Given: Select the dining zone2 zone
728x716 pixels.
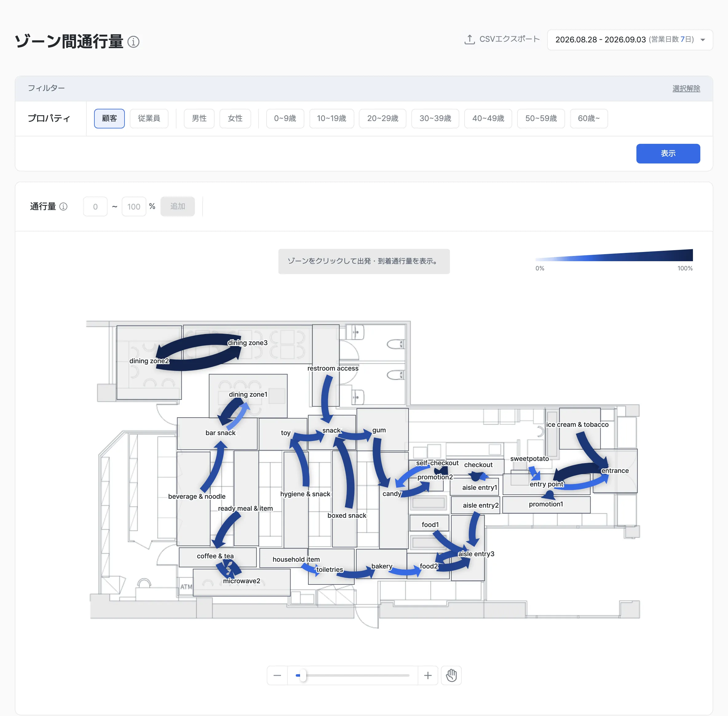Looking at the screenshot, I should tap(149, 363).
